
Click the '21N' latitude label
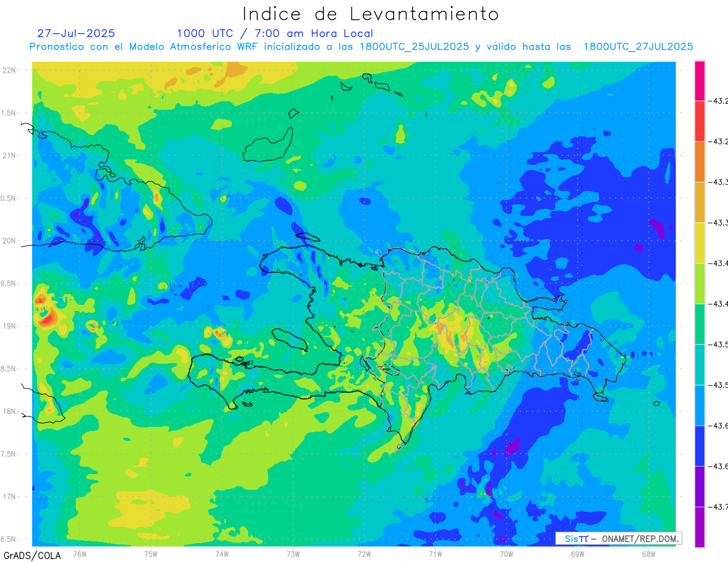pos(10,155)
